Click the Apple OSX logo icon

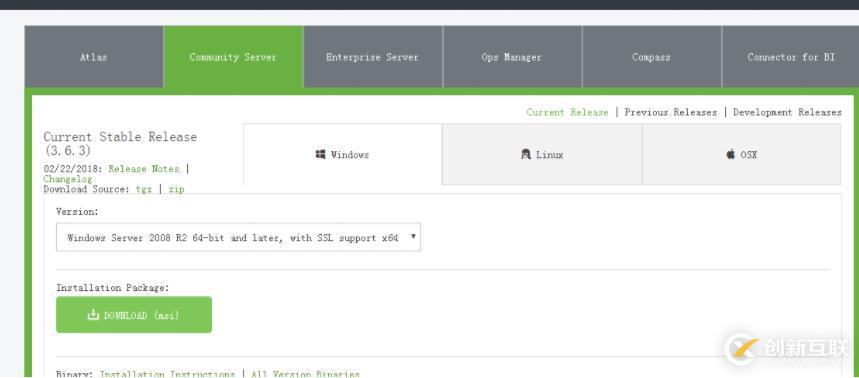click(x=731, y=154)
